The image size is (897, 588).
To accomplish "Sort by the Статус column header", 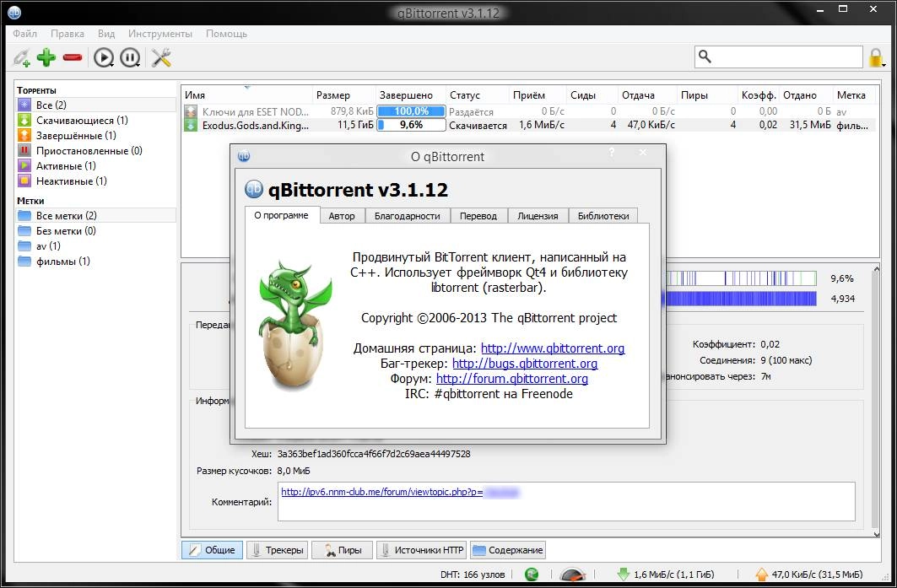I will (x=478, y=95).
